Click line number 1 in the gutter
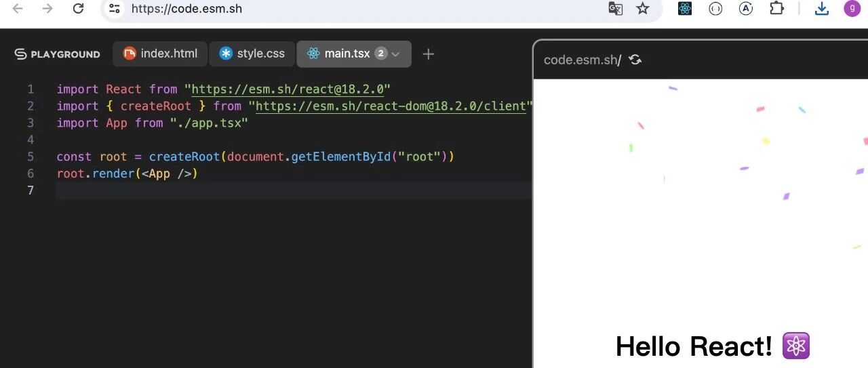 30,89
